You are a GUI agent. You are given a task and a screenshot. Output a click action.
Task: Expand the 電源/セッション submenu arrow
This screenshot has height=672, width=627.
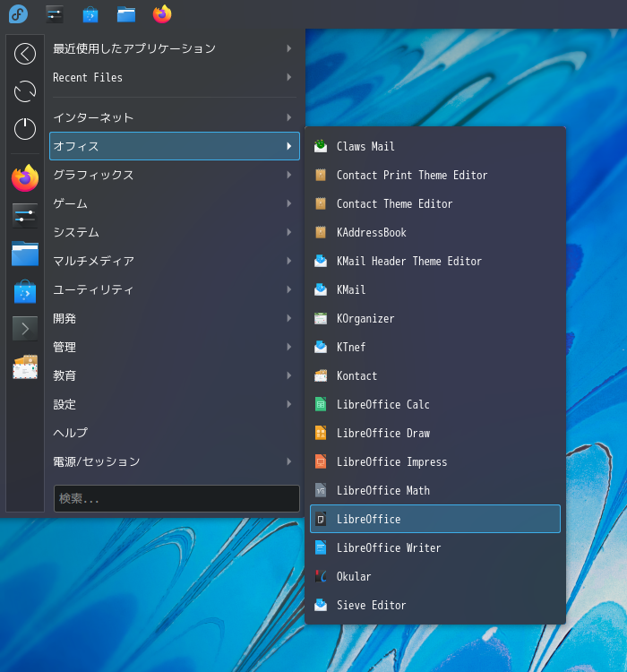[289, 461]
